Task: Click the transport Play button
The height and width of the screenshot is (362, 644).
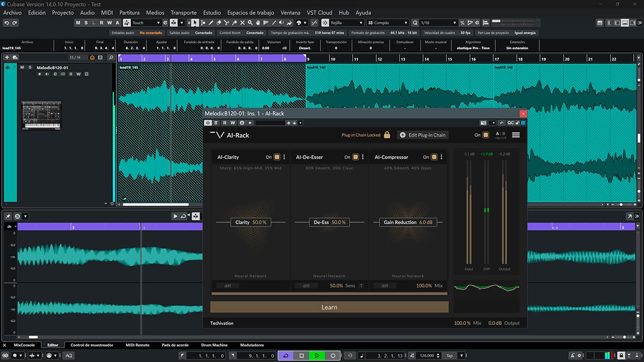Action: (317, 356)
